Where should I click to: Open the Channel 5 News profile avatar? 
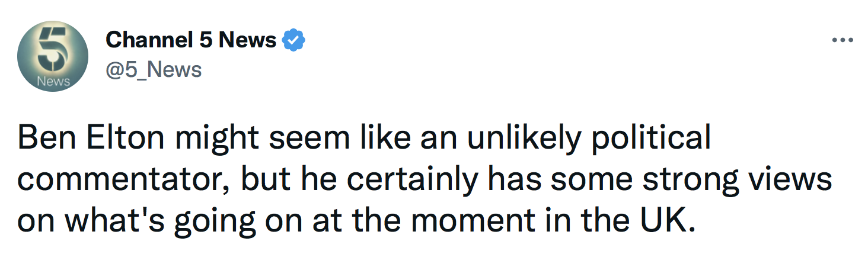tap(52, 55)
